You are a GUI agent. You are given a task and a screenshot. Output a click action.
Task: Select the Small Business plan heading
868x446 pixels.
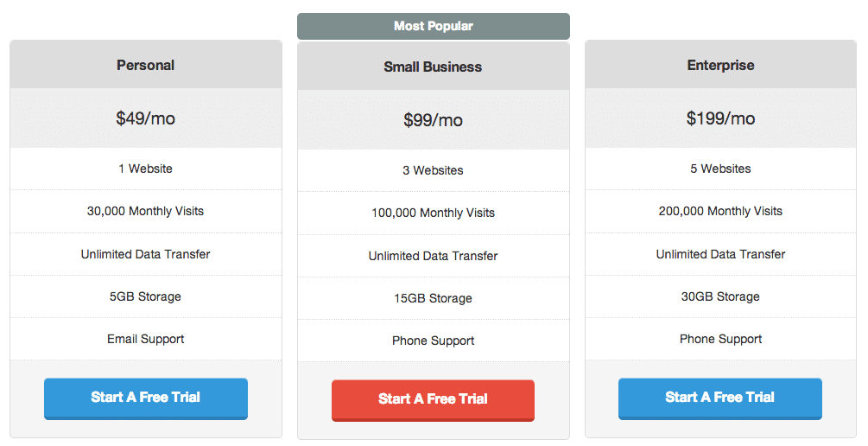pos(433,67)
